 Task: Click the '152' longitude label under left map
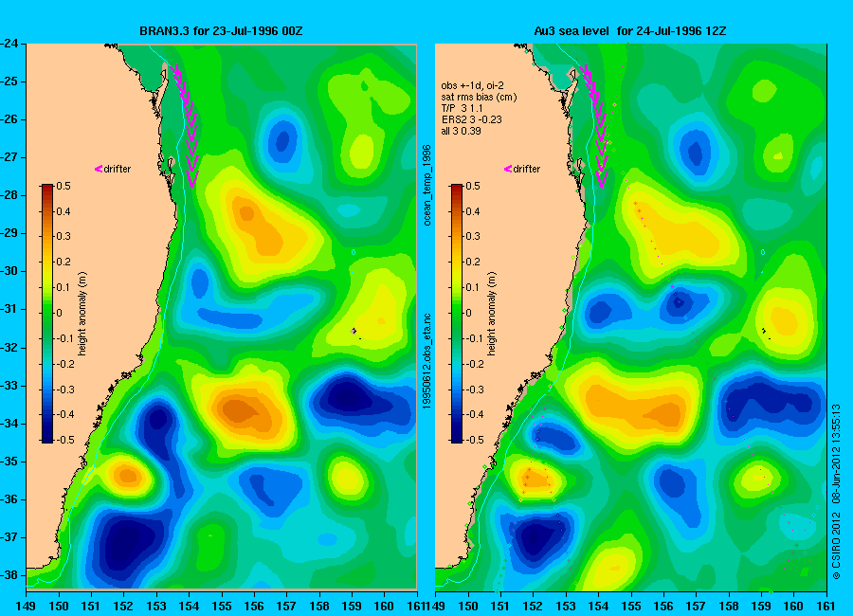pos(123,607)
